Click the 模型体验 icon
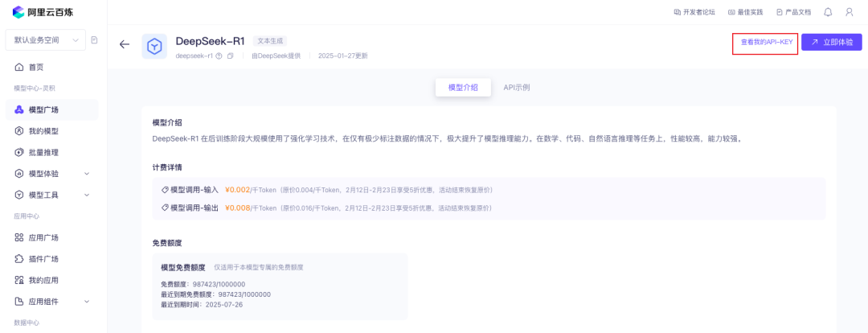This screenshot has height=333, width=868. (18, 174)
